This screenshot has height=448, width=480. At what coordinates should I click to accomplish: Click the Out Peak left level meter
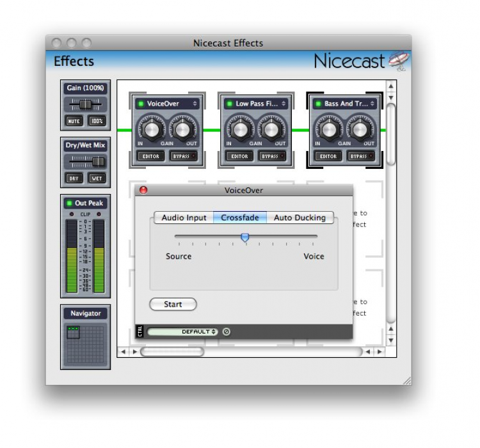[x=72, y=256]
